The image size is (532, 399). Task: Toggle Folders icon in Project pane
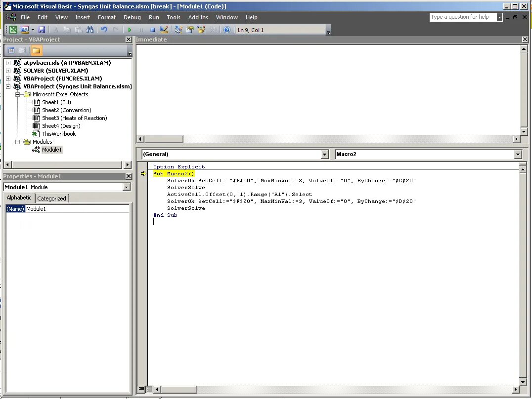[36, 50]
